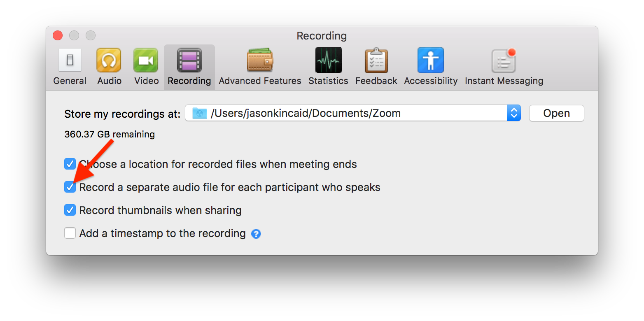
Task: Open the General settings icon
Action: point(70,60)
